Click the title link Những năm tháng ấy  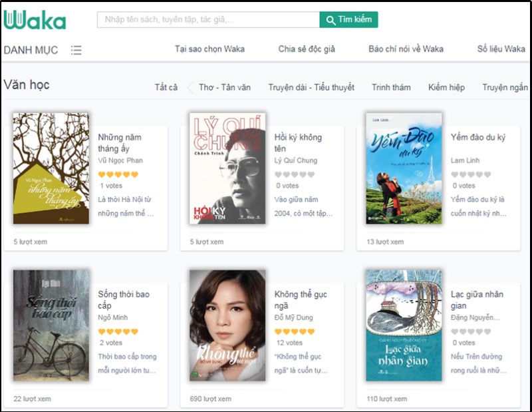(120, 143)
